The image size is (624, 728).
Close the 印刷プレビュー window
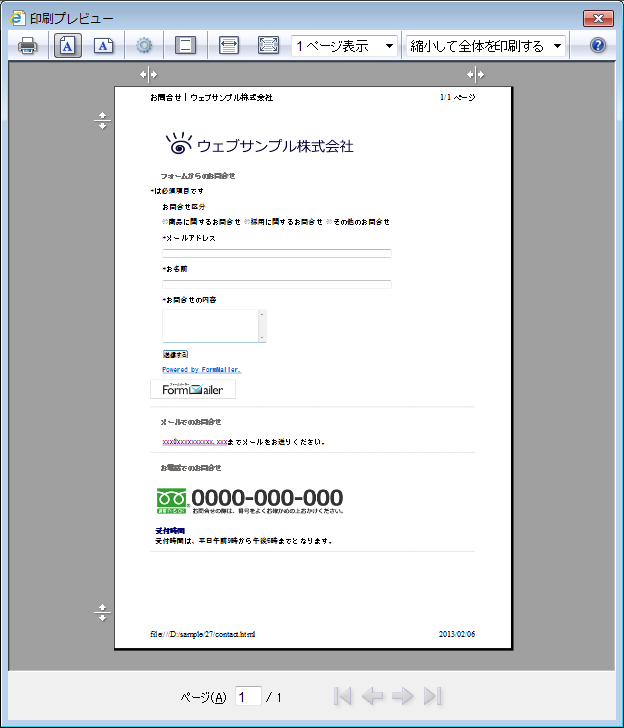pyautogui.click(x=597, y=18)
